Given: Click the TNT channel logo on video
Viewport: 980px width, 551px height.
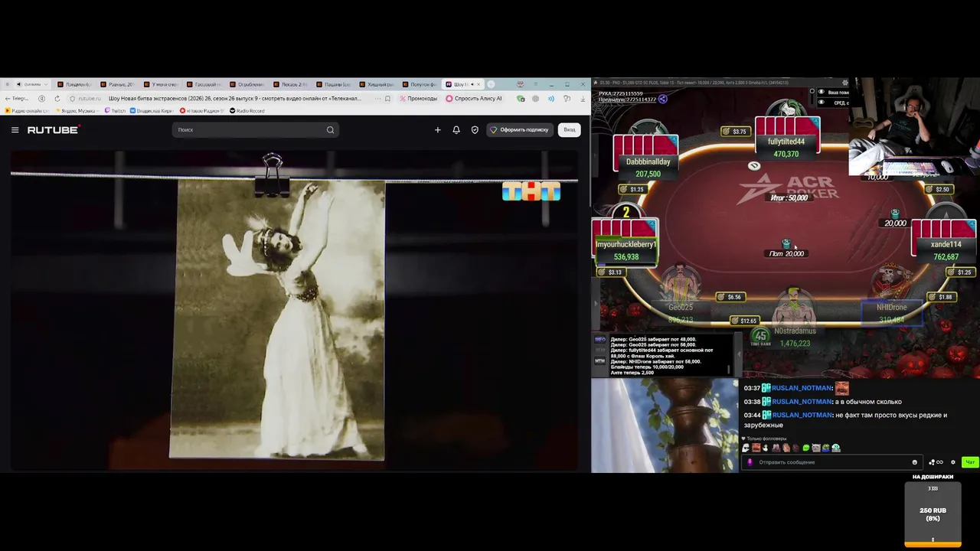Looking at the screenshot, I should [x=531, y=191].
